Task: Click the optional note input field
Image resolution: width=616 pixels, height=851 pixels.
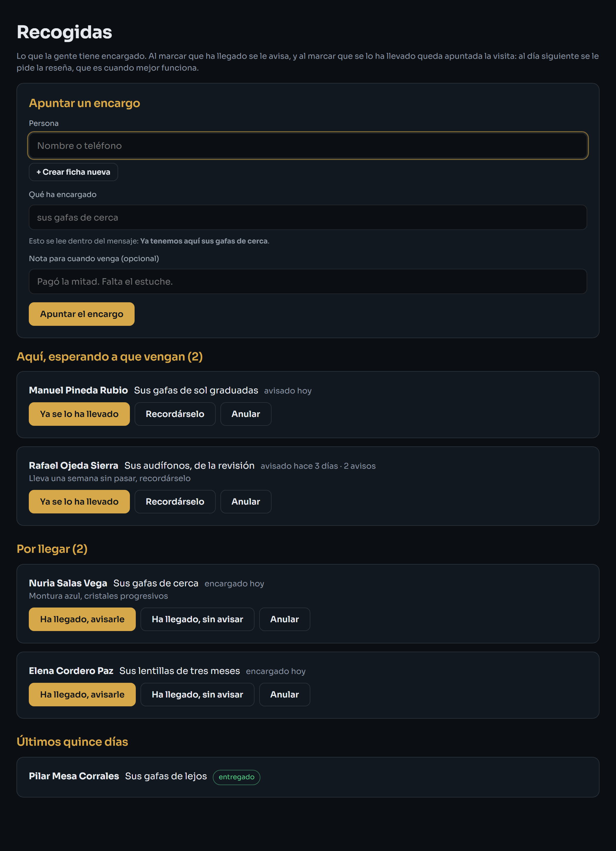Action: 308,281
